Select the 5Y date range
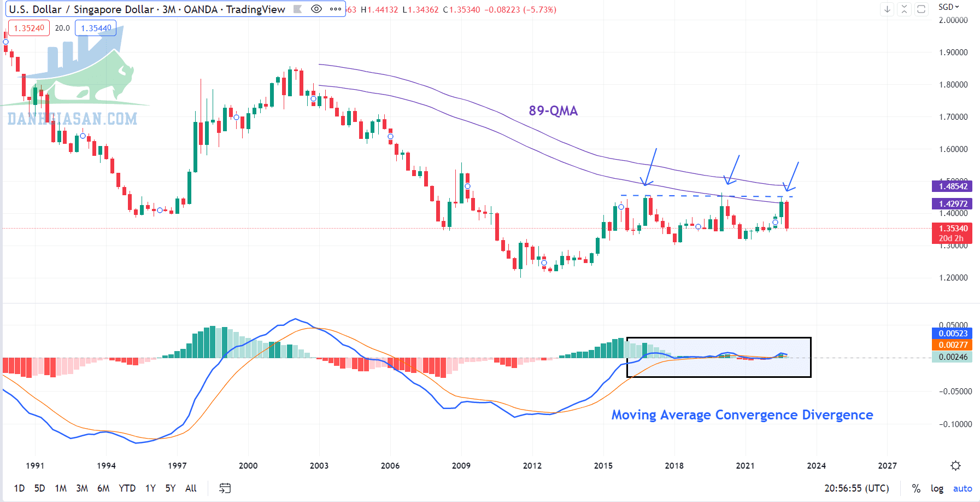 tap(171, 488)
